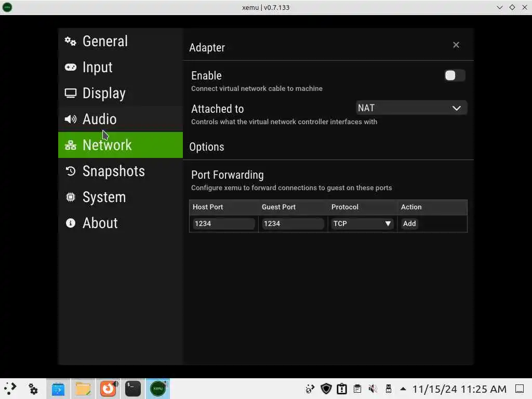The image size is (532, 399).
Task: Click the Host Port input field
Action: [x=223, y=223]
